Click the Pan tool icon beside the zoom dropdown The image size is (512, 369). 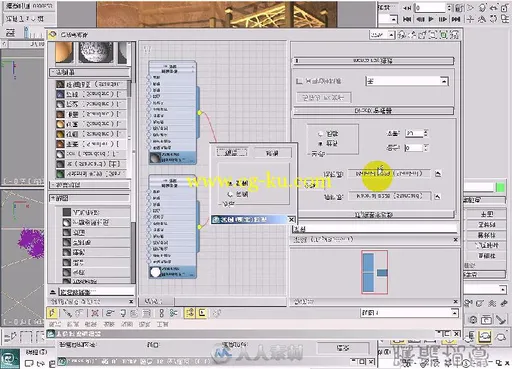pyautogui.click(x=403, y=34)
